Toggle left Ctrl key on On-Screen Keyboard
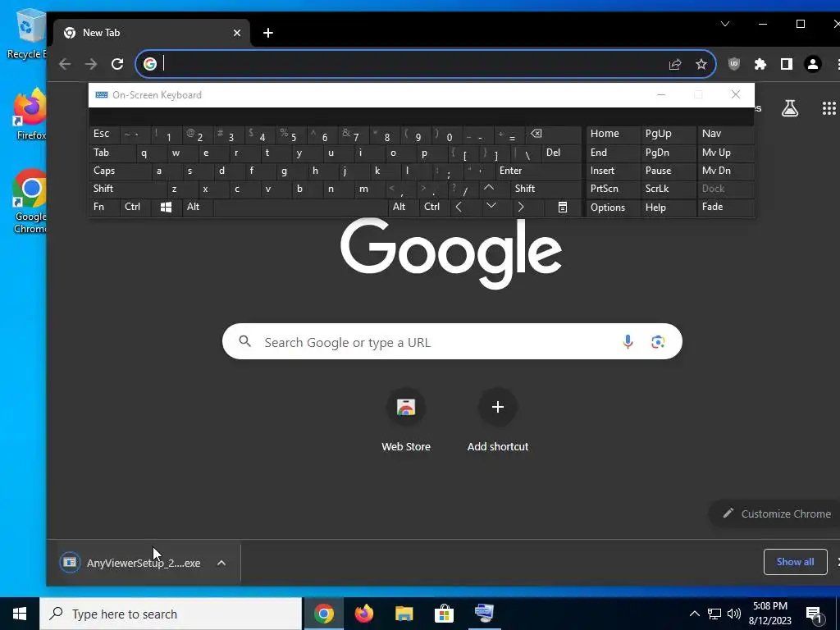840x630 pixels. pyautogui.click(x=136, y=207)
